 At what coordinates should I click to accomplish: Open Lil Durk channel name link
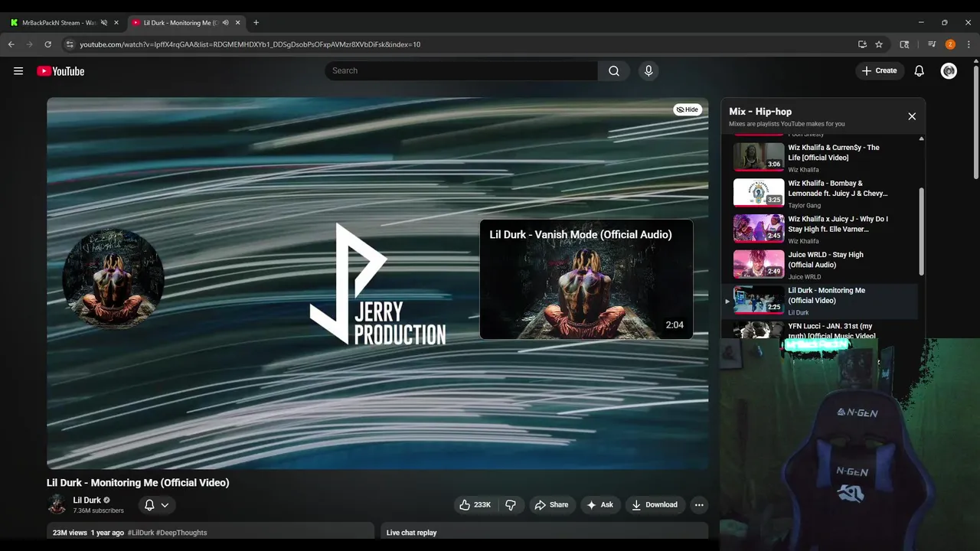[87, 500]
